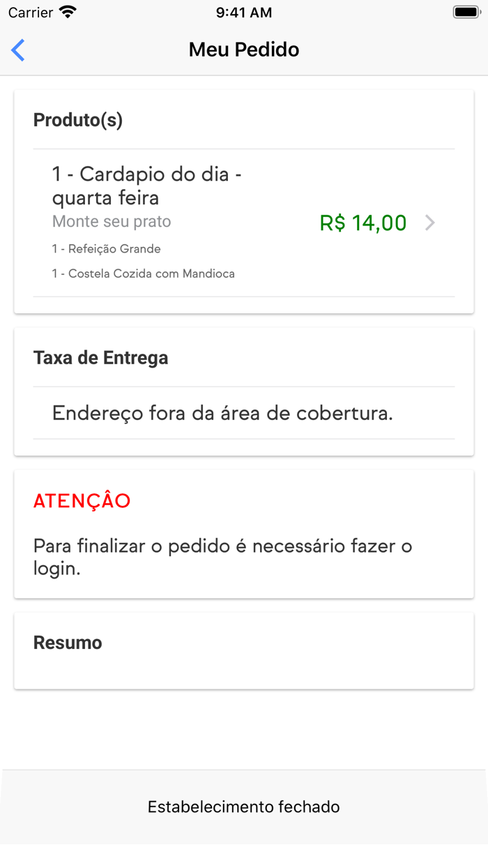
Task: Tap the Estabelecimento fechado bar
Action: tap(243, 807)
